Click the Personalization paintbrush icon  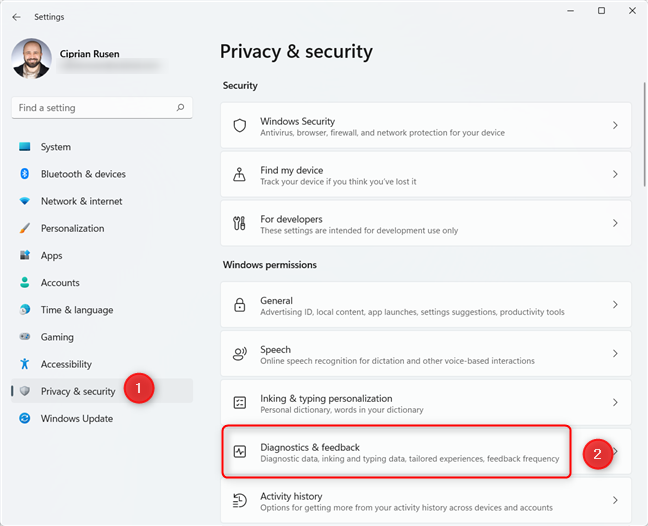24,228
